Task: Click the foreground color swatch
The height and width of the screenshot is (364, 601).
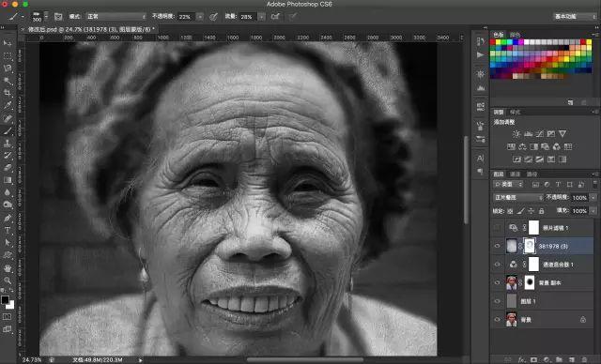Action: 5,299
